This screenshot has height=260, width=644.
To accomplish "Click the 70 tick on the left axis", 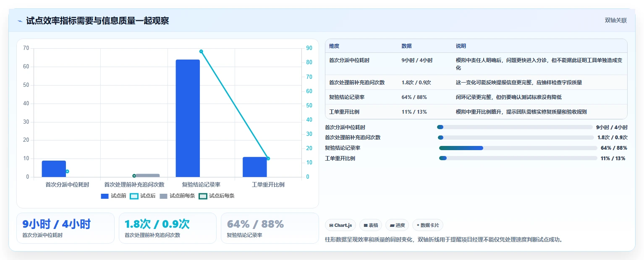I will [x=26, y=48].
